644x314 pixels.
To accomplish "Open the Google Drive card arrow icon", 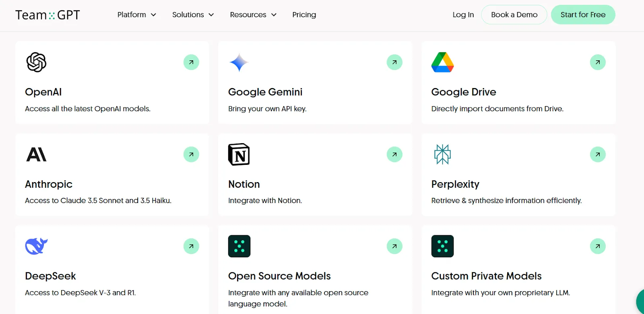I will (598, 62).
